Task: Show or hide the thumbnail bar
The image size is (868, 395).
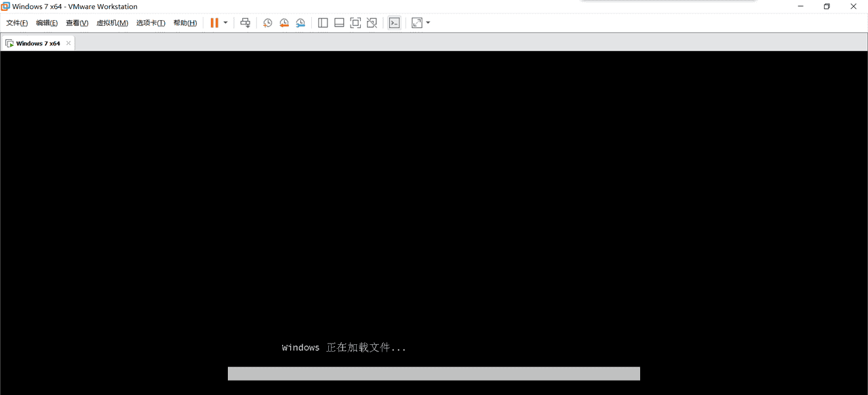Action: point(339,22)
